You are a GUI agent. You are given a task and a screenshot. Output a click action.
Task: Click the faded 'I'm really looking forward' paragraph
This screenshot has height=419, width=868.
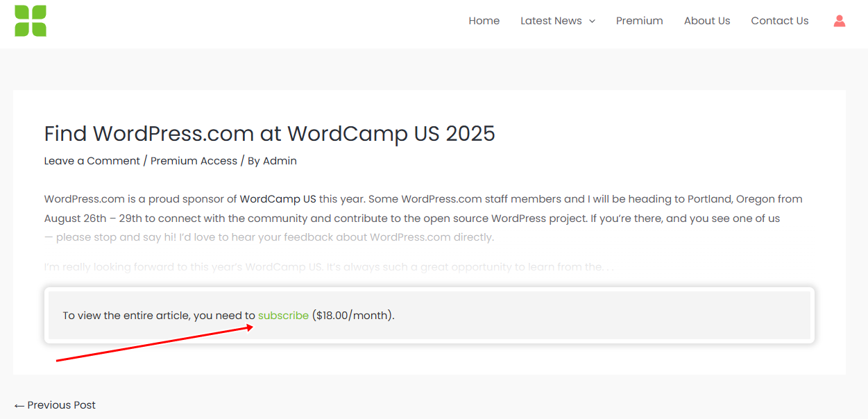[330, 267]
